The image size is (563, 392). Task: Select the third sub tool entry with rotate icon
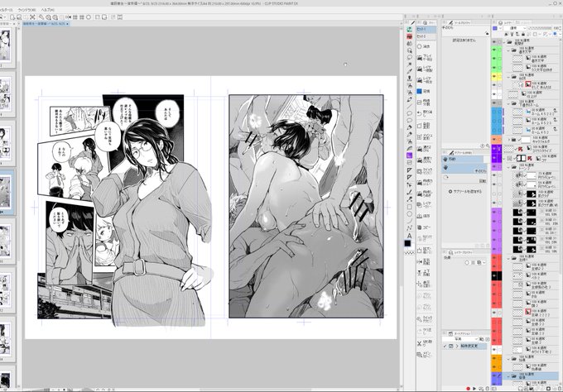465,177
